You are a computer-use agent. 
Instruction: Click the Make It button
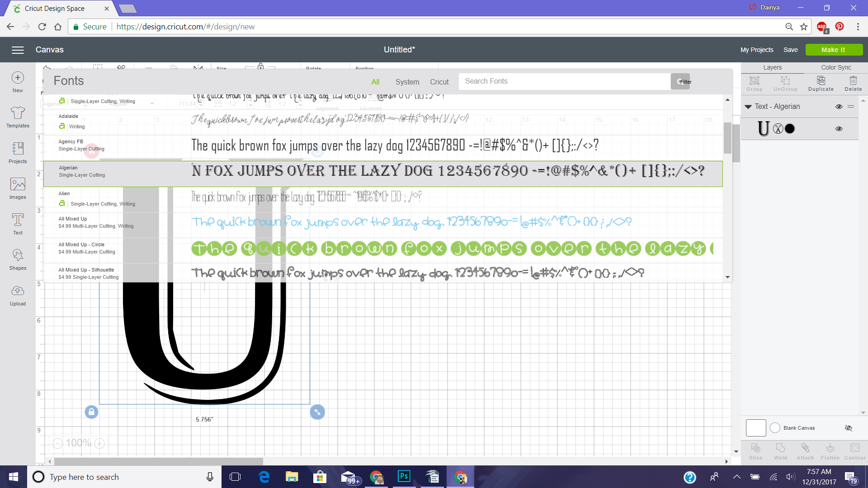(834, 50)
